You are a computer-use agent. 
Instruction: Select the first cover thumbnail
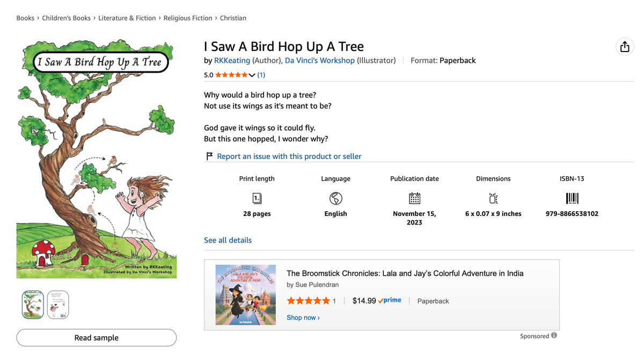pos(32,305)
